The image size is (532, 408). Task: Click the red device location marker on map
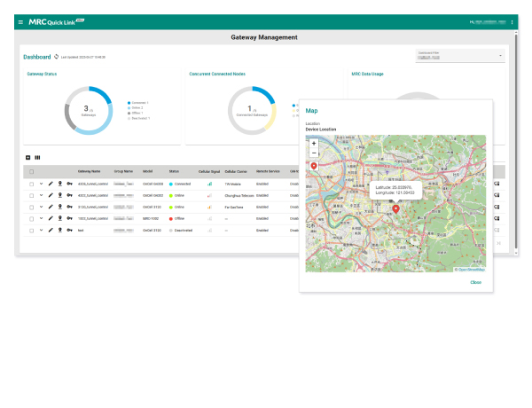[395, 208]
